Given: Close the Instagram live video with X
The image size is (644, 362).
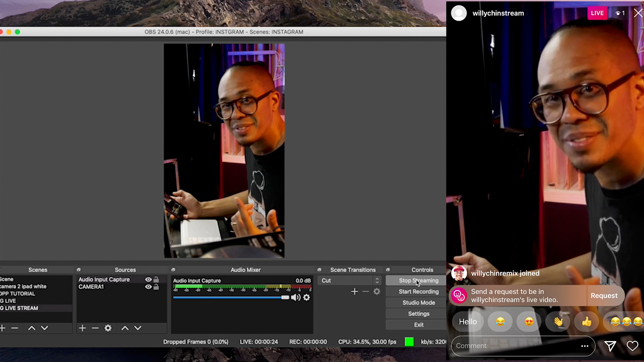Looking at the screenshot, I should click(638, 13).
